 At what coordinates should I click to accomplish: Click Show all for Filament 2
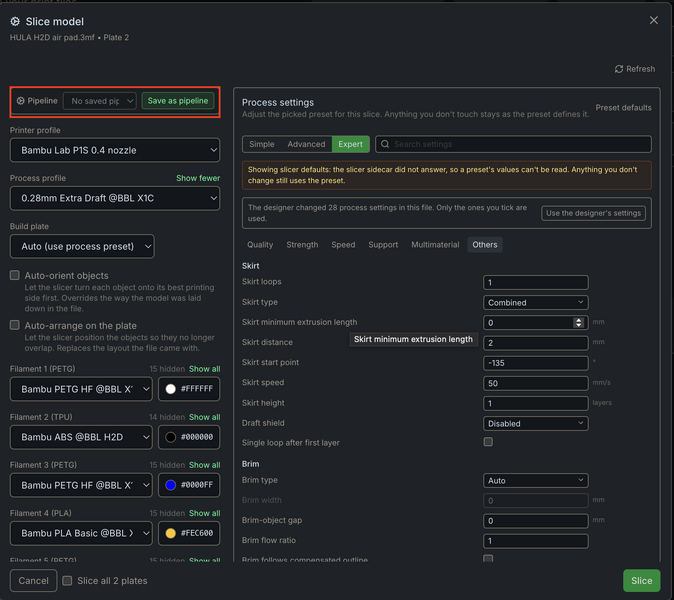[205, 417]
